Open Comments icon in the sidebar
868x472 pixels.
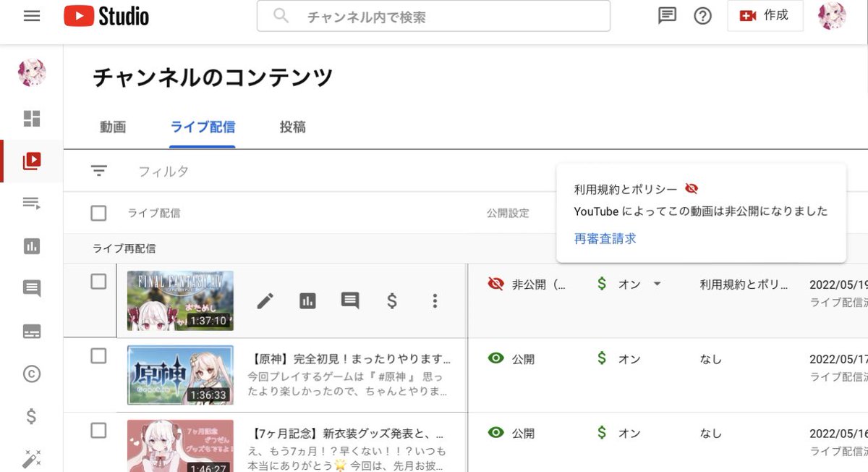(32, 289)
